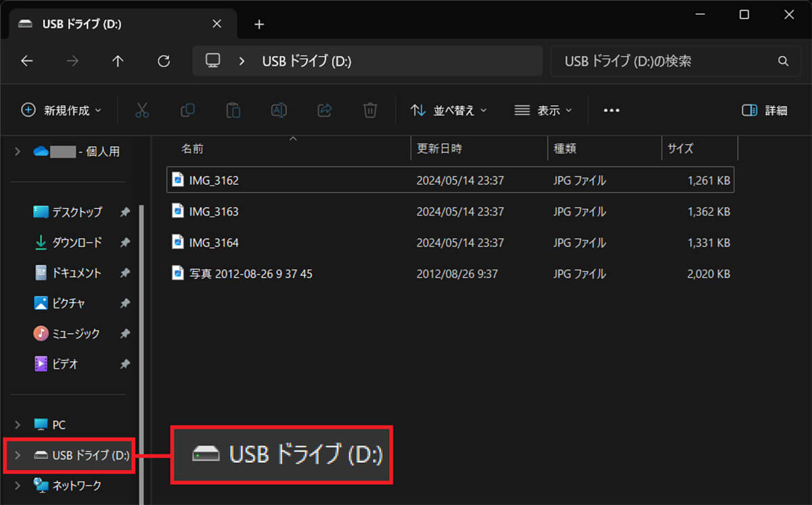This screenshot has height=505, width=812.
Task: Click the pin icon next to ビデオ
Action: [125, 364]
